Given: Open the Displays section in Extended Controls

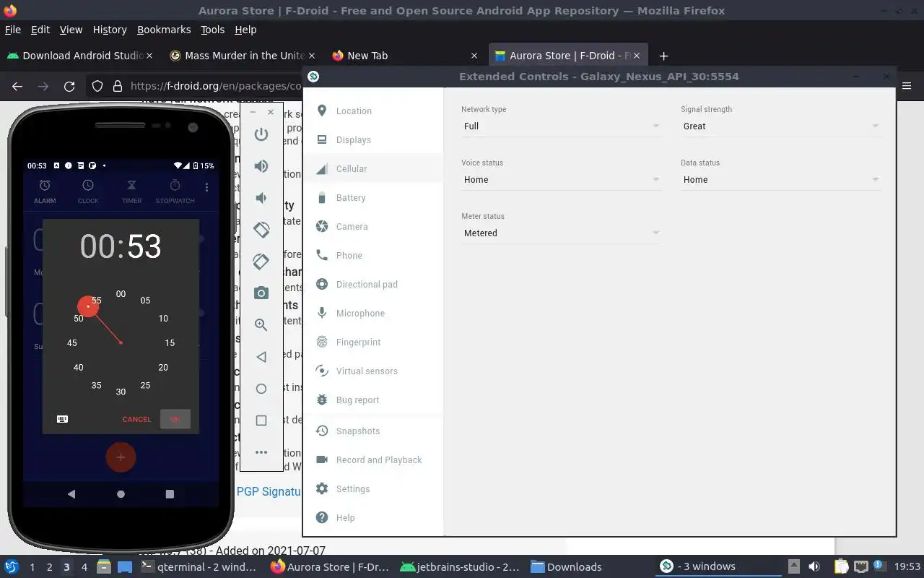Looking at the screenshot, I should (373, 140).
